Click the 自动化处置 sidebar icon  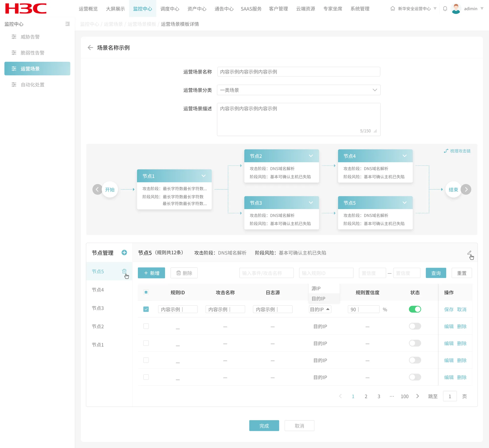[x=14, y=85]
